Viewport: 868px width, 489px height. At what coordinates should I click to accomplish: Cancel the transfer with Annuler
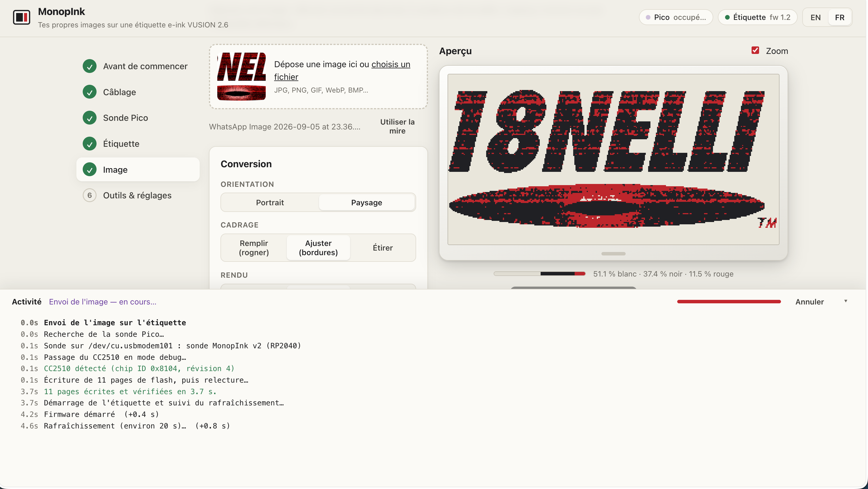[x=810, y=302]
